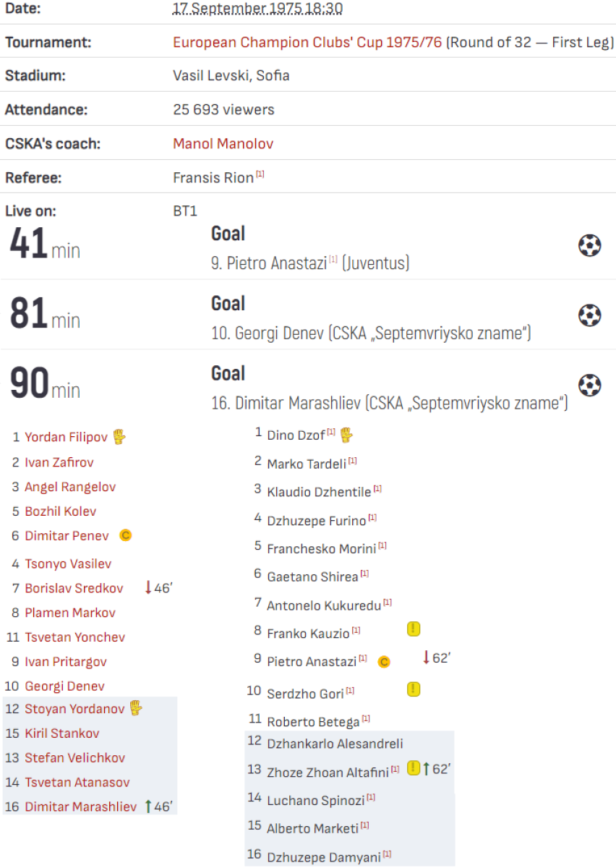Click the soccer ball icon for the 41 min goal
The height and width of the screenshot is (868, 616).
coord(589,246)
